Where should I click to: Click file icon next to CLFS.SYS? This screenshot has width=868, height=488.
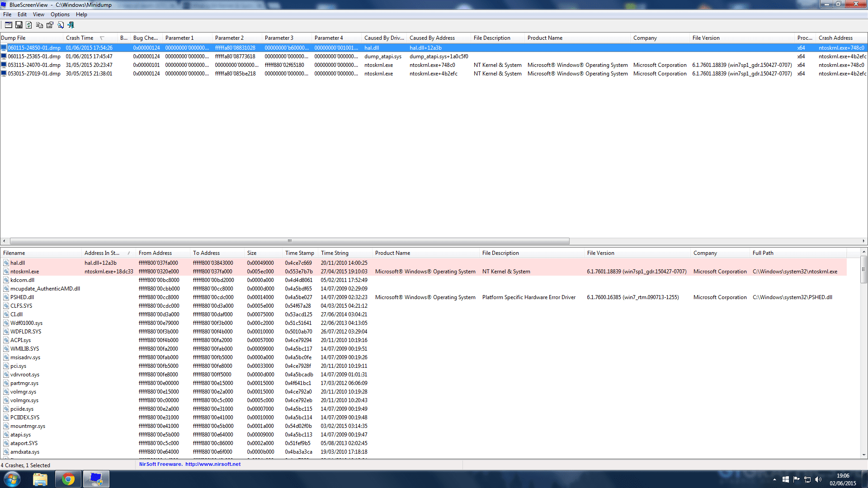point(6,306)
